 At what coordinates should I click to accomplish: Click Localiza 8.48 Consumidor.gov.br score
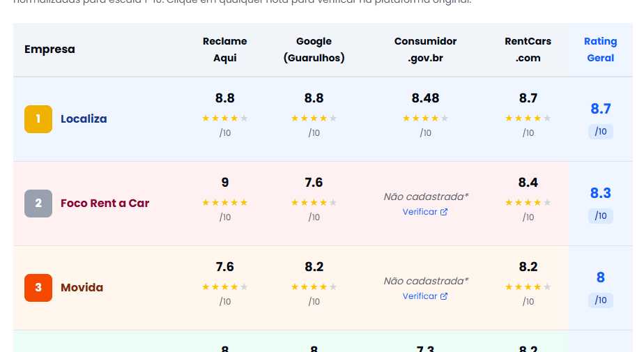[x=425, y=98]
